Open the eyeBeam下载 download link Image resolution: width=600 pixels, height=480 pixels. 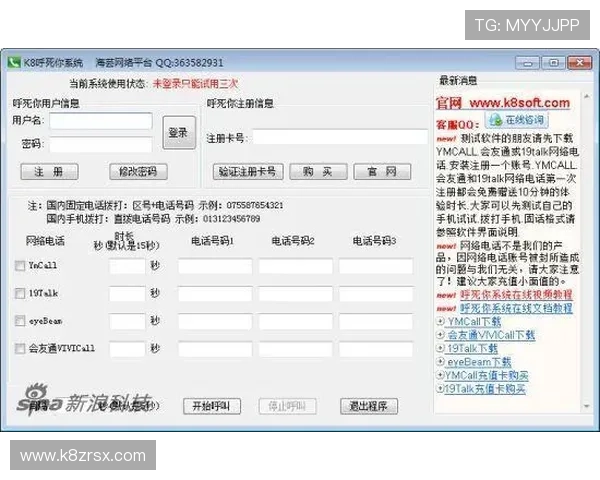tap(479, 362)
